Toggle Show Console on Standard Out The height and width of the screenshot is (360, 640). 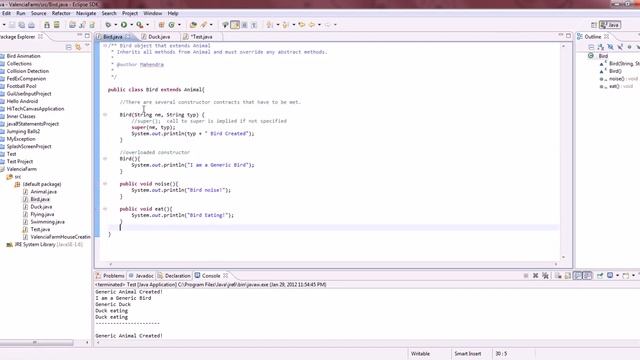tap(578, 276)
